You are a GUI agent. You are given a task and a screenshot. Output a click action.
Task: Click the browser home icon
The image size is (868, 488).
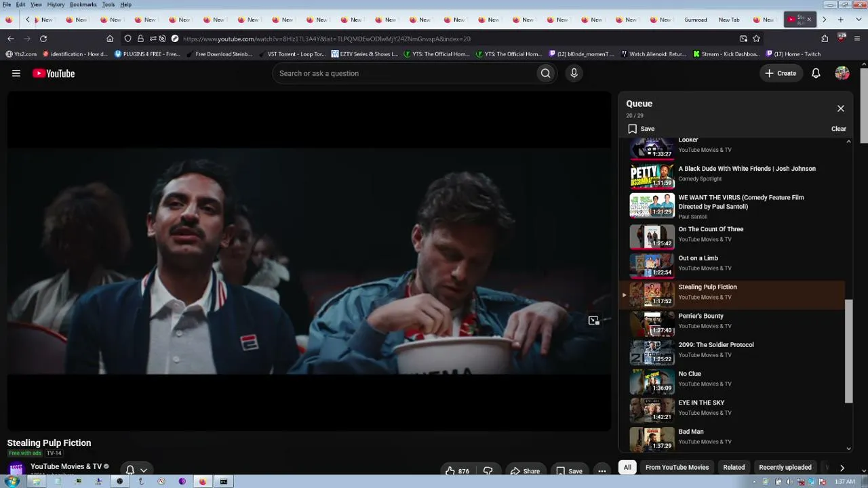(110, 39)
